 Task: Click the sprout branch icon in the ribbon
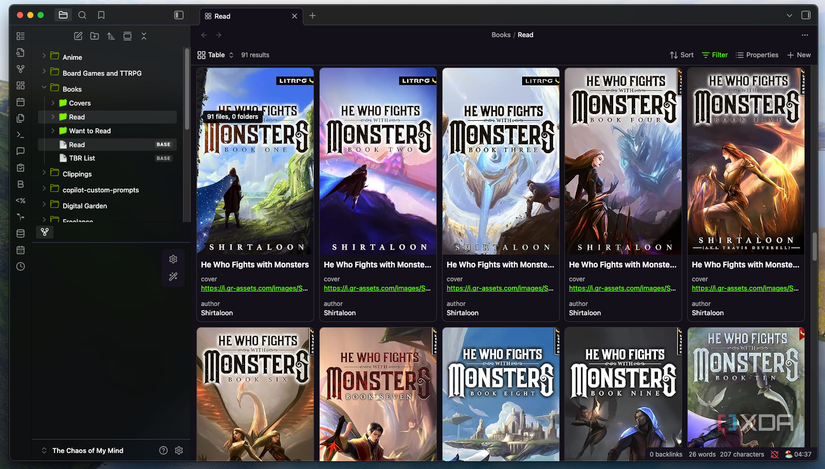(21, 217)
